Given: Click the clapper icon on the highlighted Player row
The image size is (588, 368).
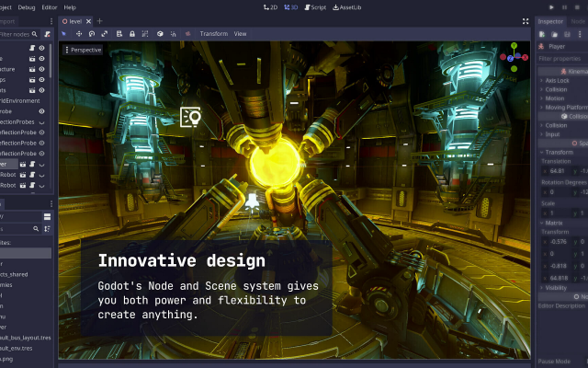Looking at the screenshot, I should (x=23, y=164).
